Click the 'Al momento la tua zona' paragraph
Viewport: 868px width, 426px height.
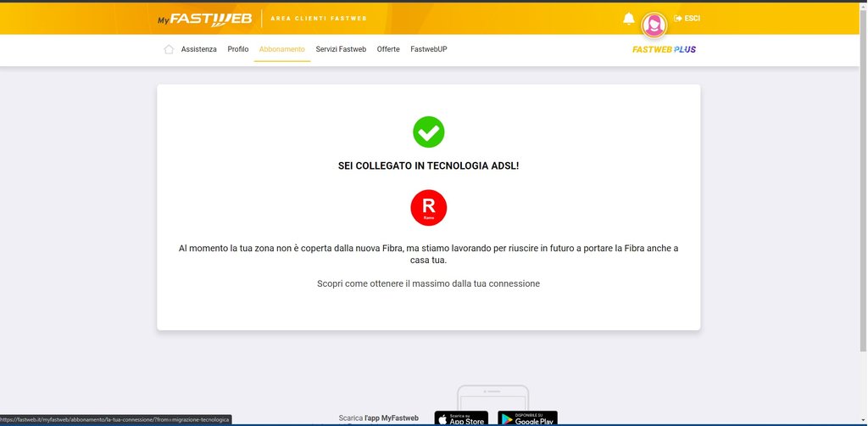428,254
